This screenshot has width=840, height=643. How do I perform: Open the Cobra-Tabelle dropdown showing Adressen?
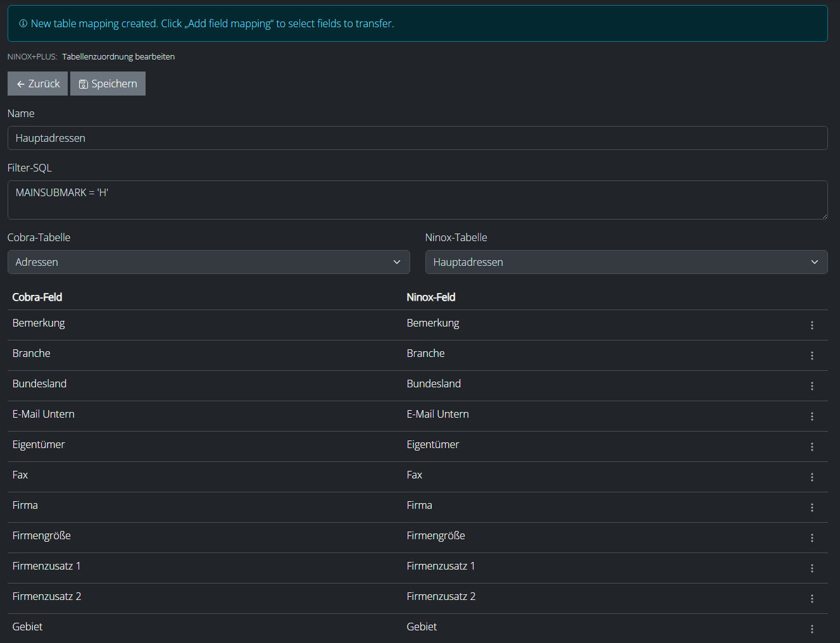click(209, 262)
